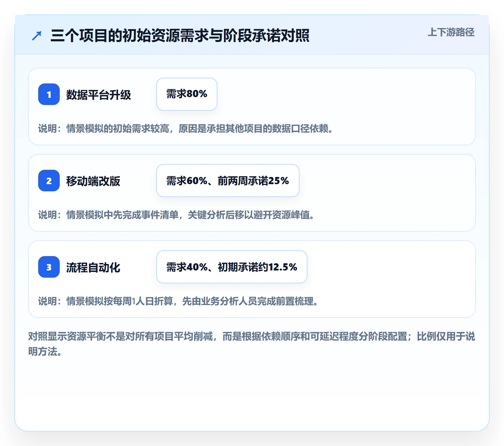Click the 需求80% tag

[x=187, y=94]
